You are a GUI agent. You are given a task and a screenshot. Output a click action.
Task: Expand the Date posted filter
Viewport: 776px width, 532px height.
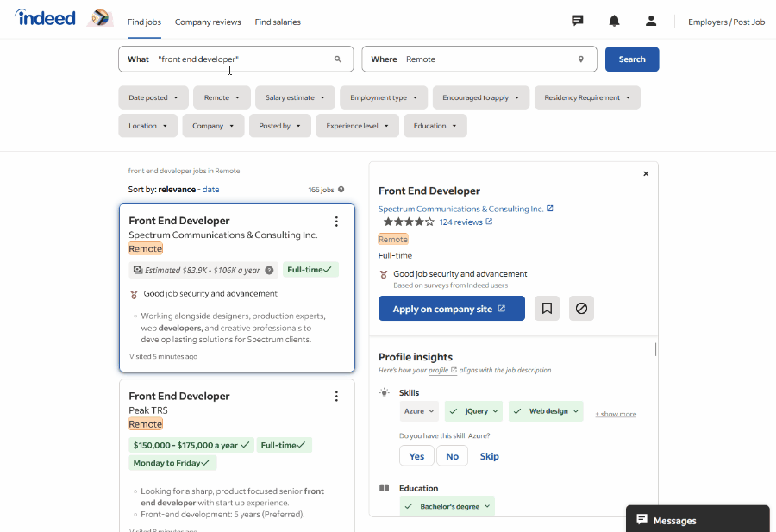click(153, 97)
